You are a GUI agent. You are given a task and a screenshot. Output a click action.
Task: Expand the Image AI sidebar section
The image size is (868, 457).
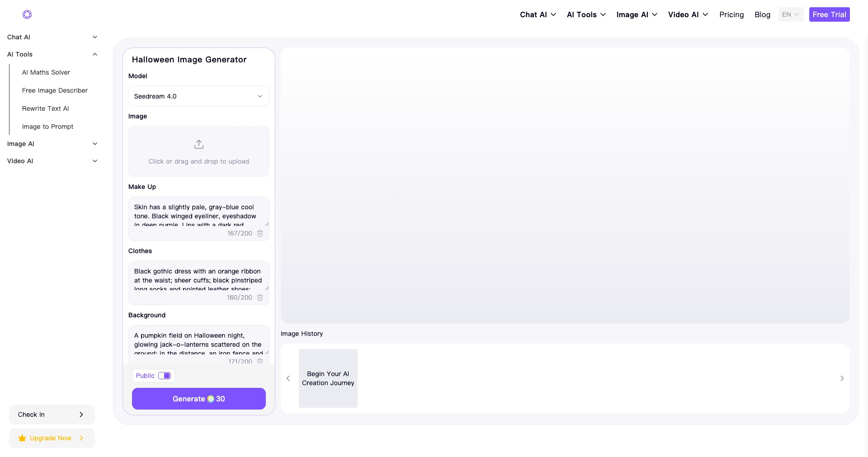[x=52, y=144]
